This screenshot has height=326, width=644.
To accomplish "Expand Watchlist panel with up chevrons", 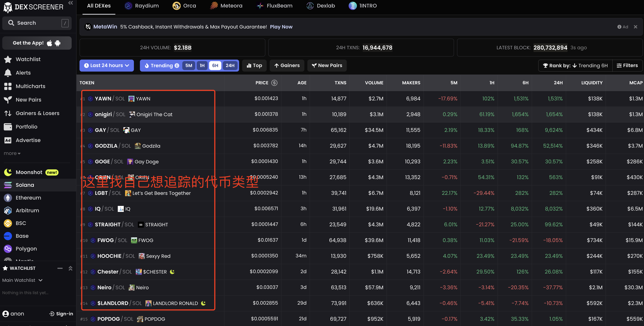I will point(71,268).
